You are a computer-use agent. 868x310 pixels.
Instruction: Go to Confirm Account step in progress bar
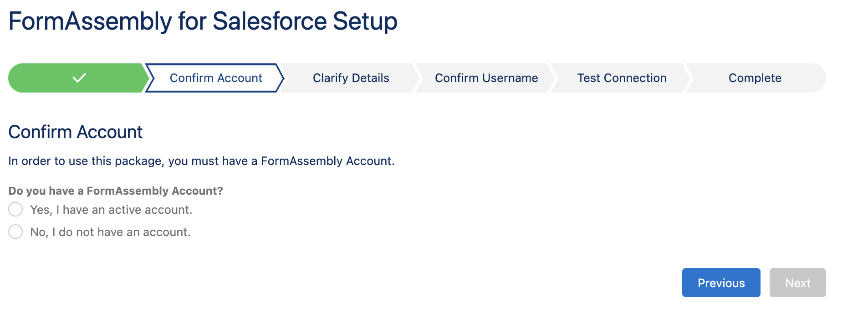coord(215,78)
